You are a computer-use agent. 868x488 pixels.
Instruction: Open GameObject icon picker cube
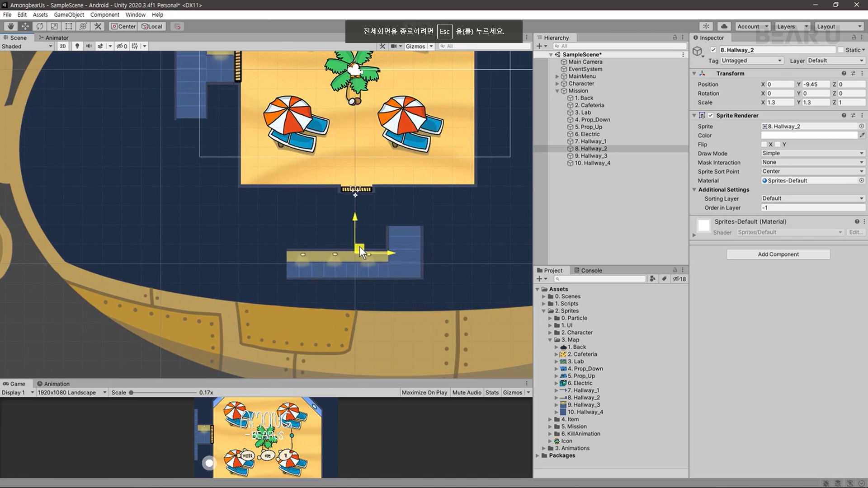tap(698, 51)
